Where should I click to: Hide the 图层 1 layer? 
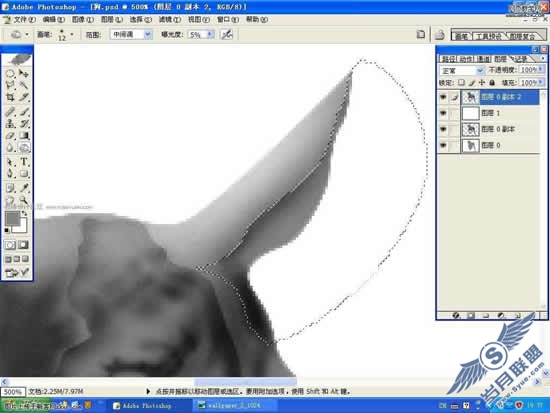pos(443,113)
